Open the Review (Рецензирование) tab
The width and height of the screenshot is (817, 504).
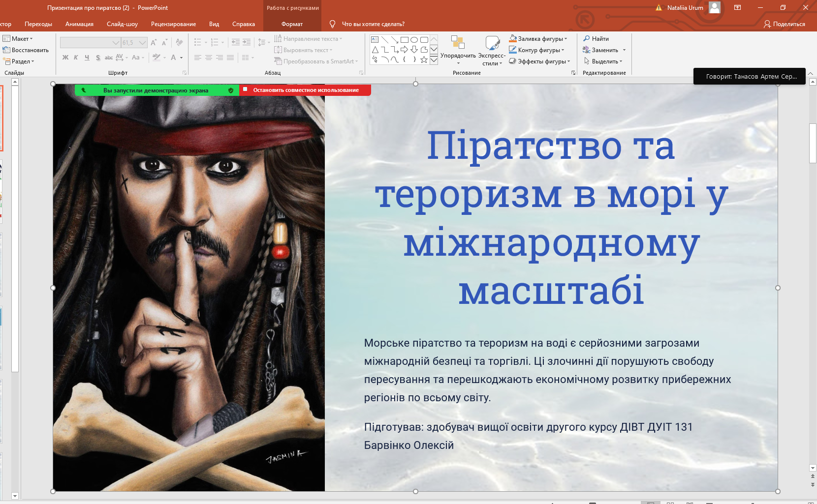(173, 24)
